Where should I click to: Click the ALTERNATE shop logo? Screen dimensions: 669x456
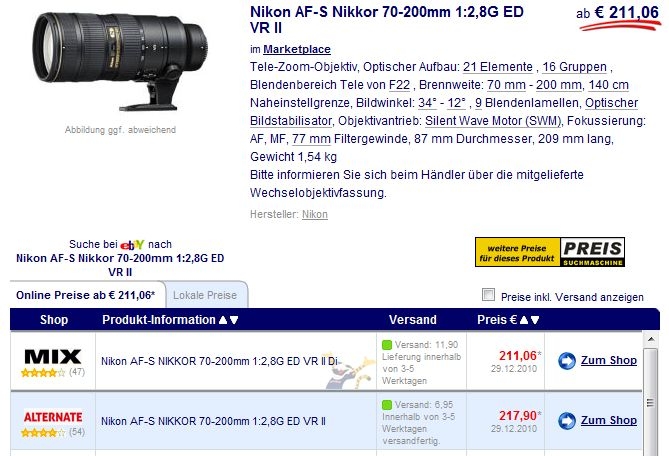[x=53, y=417]
